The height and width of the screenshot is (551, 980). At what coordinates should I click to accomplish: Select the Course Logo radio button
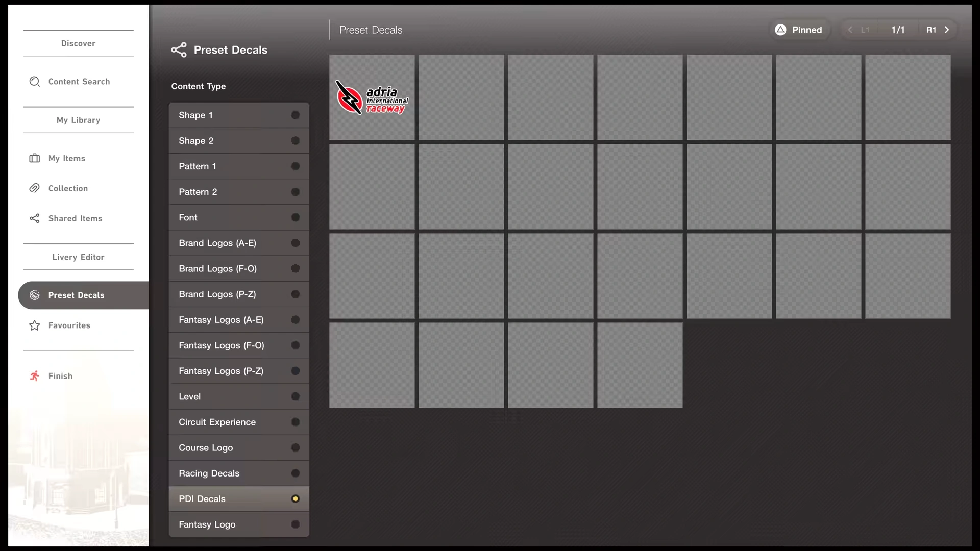295,448
